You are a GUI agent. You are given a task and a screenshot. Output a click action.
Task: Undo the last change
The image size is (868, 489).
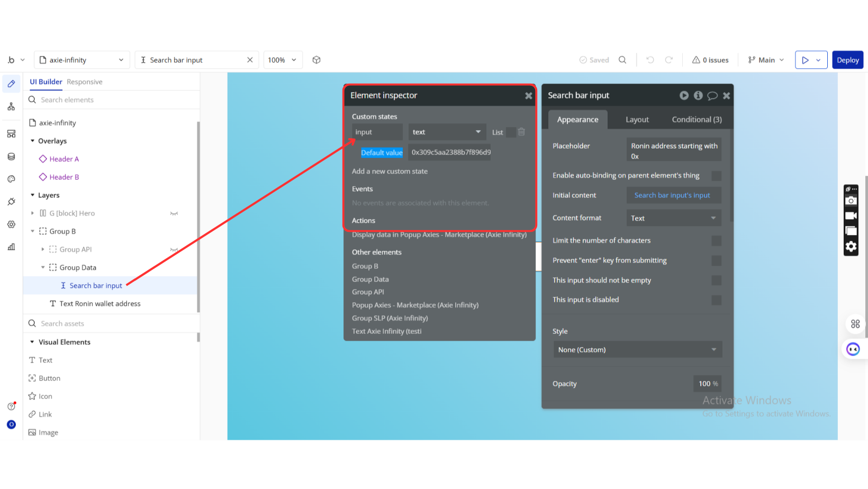pos(650,60)
